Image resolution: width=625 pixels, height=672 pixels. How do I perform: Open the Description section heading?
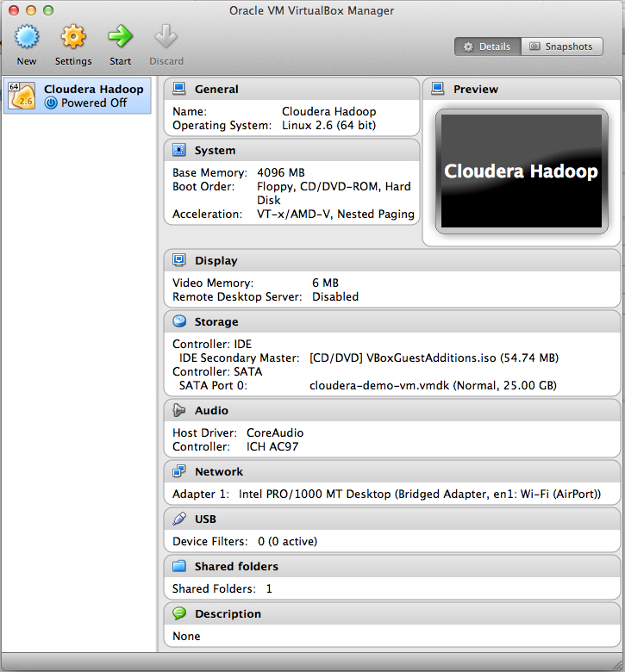[228, 613]
